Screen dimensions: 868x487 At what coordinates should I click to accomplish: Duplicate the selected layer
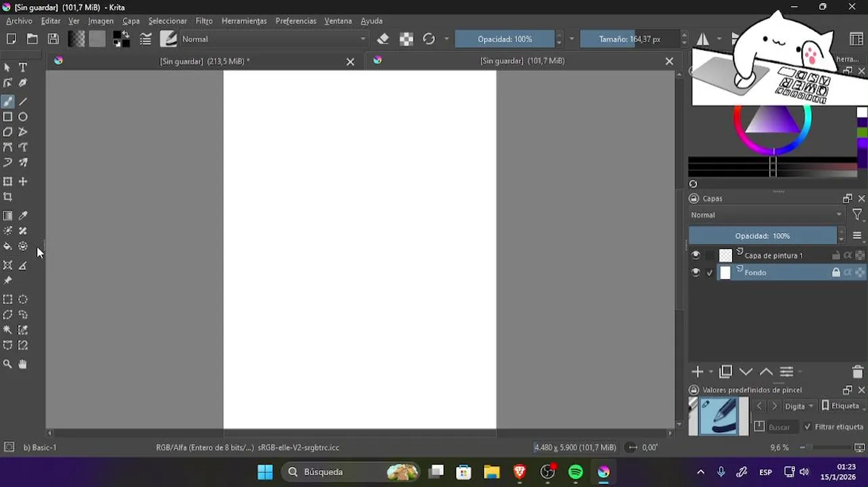coord(726,372)
